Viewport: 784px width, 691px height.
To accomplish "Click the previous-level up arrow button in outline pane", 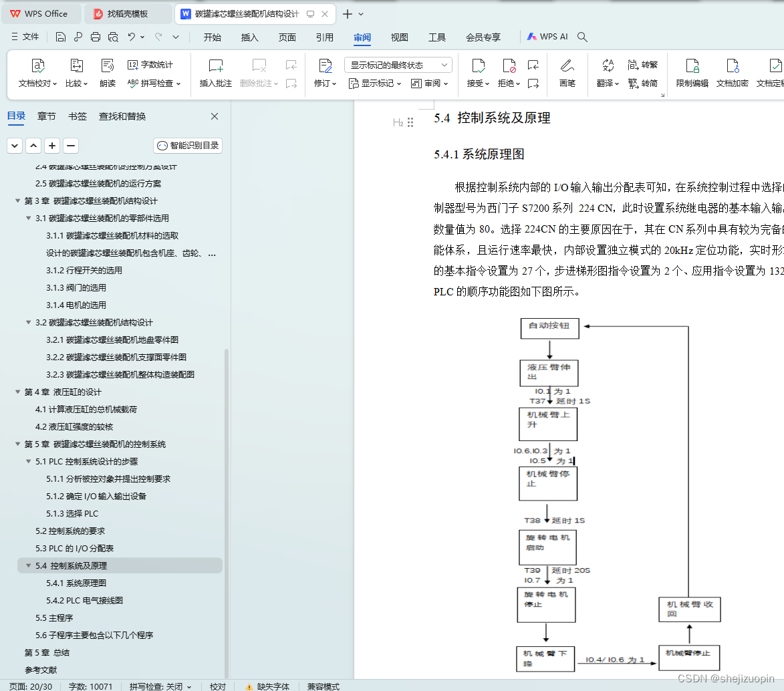I will click(x=33, y=146).
